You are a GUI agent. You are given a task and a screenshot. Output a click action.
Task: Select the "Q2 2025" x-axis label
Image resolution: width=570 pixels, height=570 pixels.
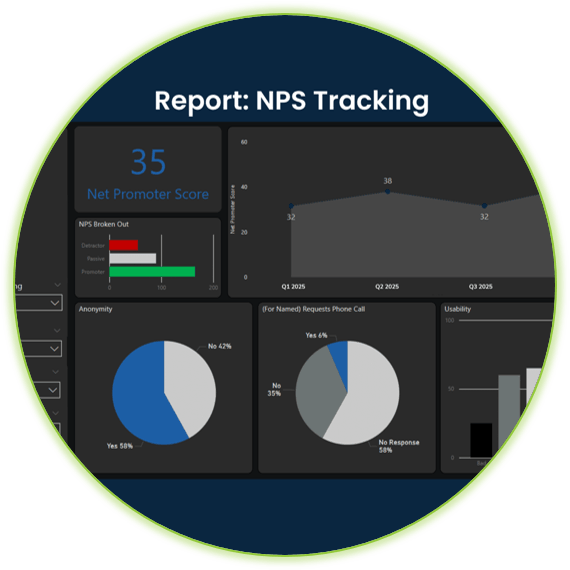(387, 286)
